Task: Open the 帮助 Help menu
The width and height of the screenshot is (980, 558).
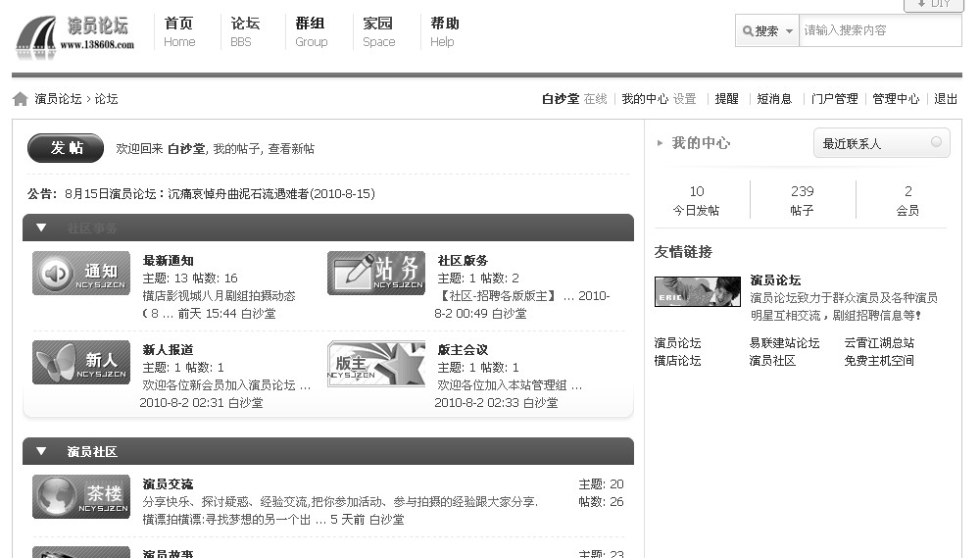Action: [444, 32]
